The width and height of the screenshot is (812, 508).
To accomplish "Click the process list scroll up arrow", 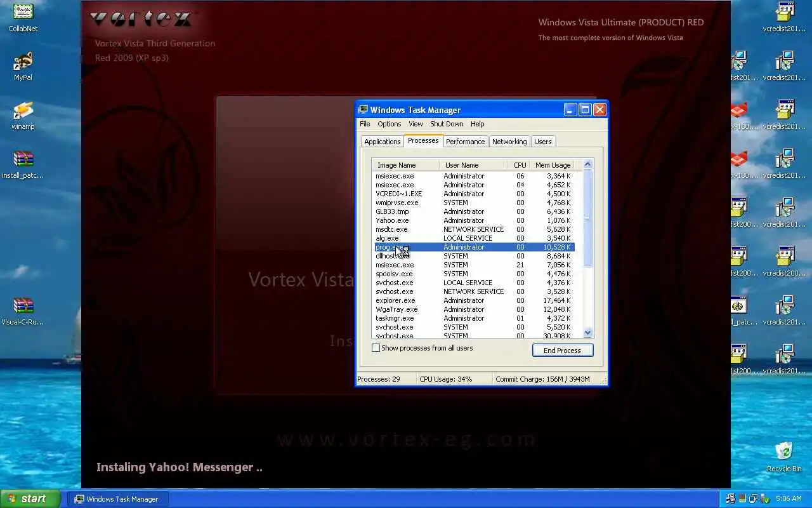I will click(587, 164).
